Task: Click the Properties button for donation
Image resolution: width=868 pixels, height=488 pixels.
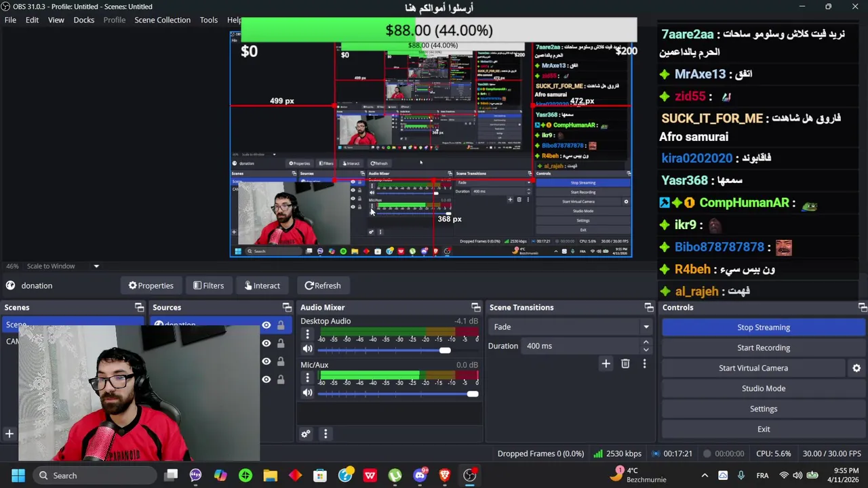Action: click(x=151, y=285)
